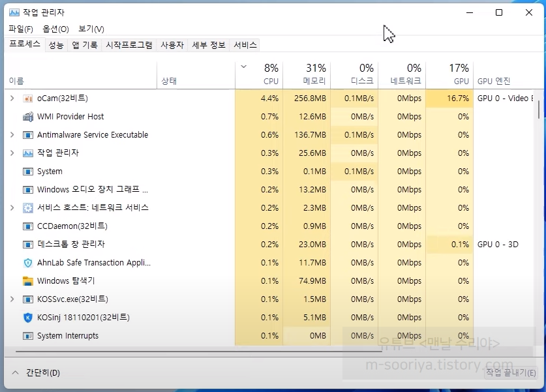Maximize the Task Manager window
The width and height of the screenshot is (546, 392).
coord(499,12)
